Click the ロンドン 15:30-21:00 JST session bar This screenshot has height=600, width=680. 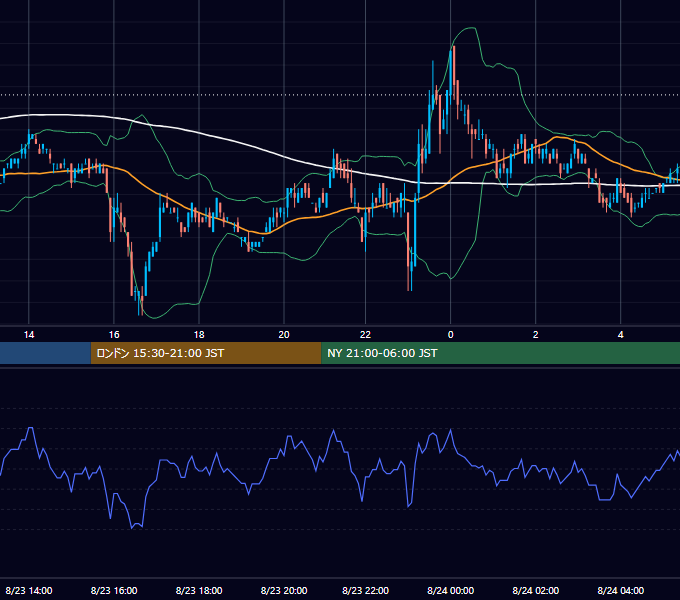pos(206,353)
